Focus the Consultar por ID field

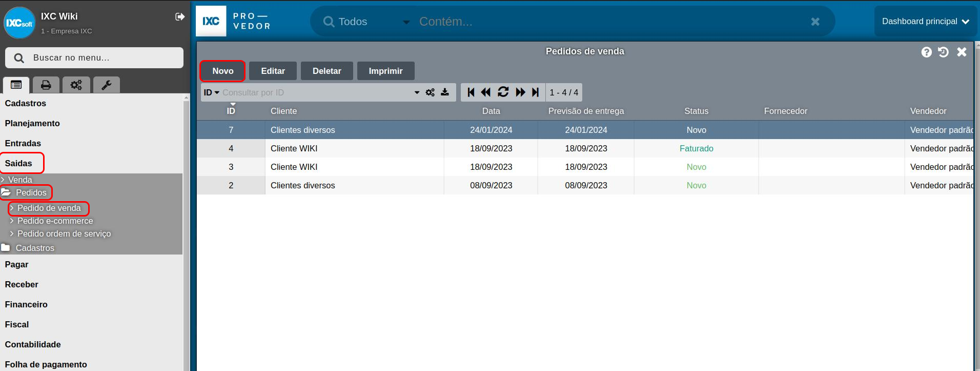point(316,92)
